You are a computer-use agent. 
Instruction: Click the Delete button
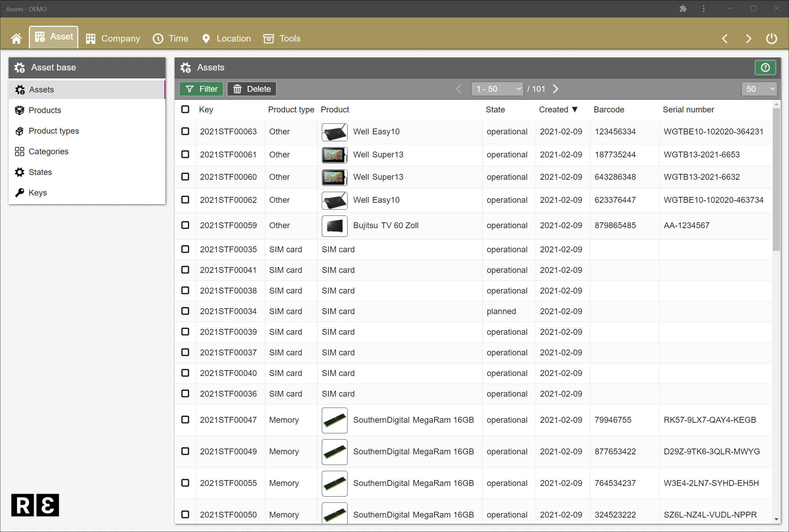pos(251,89)
